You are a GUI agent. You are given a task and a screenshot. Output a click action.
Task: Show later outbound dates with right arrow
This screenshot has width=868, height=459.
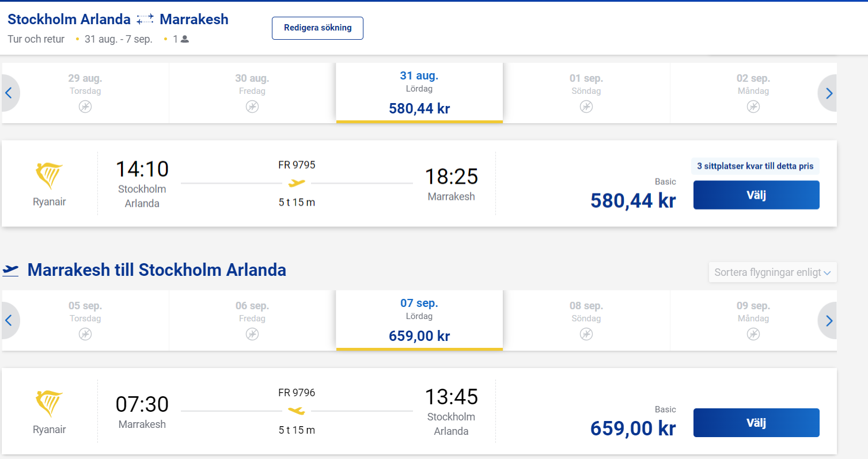pos(828,93)
